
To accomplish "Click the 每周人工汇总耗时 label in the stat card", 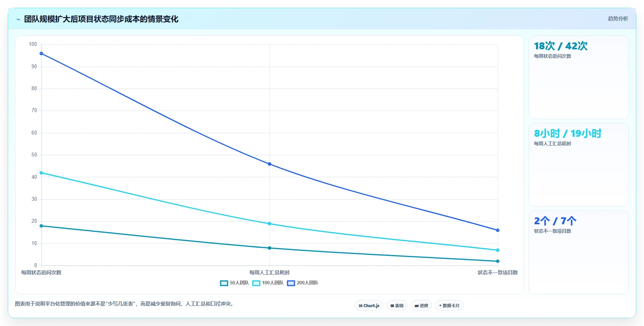I will (x=553, y=144).
